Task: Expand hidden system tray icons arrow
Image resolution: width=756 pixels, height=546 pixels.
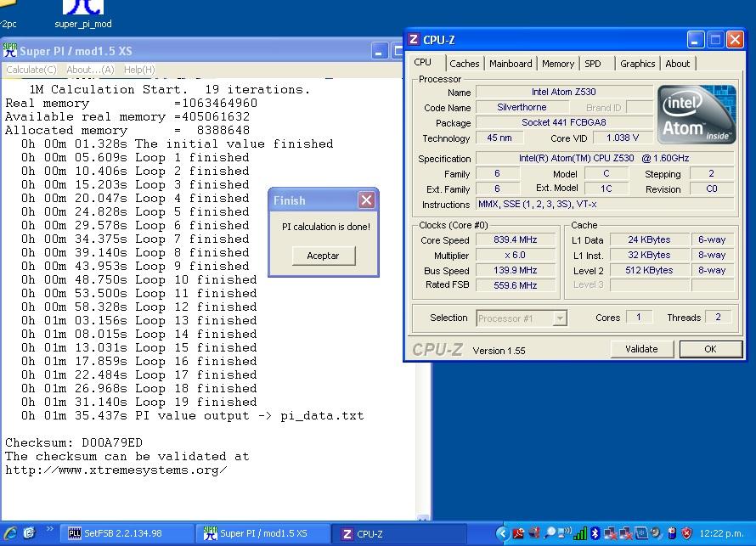Action: [x=502, y=533]
